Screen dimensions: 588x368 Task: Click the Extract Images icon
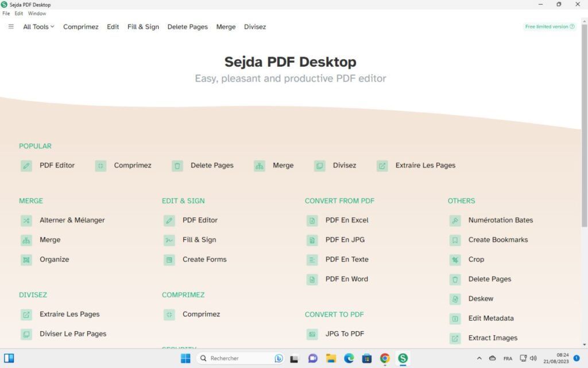(455, 338)
